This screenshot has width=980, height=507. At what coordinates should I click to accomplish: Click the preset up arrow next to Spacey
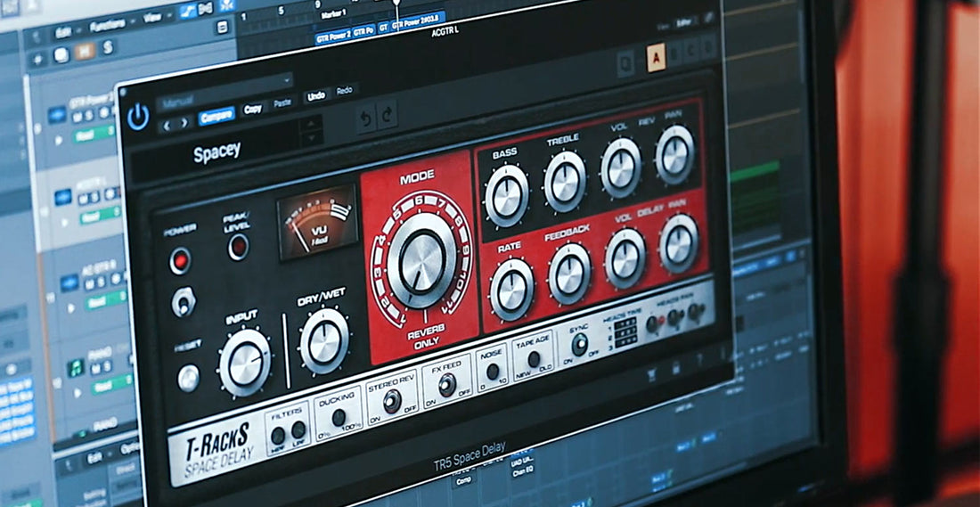pyautogui.click(x=311, y=123)
